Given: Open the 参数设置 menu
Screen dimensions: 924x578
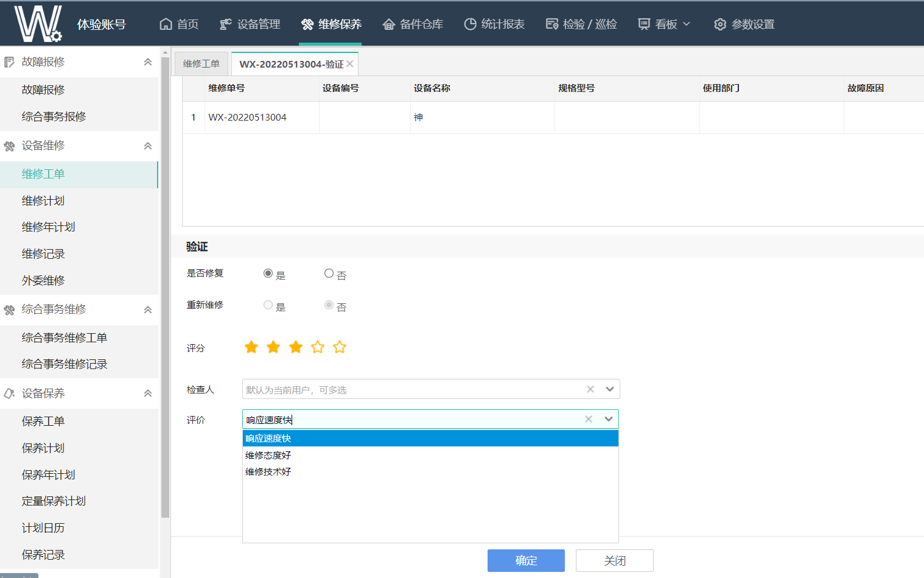Looking at the screenshot, I should click(744, 24).
